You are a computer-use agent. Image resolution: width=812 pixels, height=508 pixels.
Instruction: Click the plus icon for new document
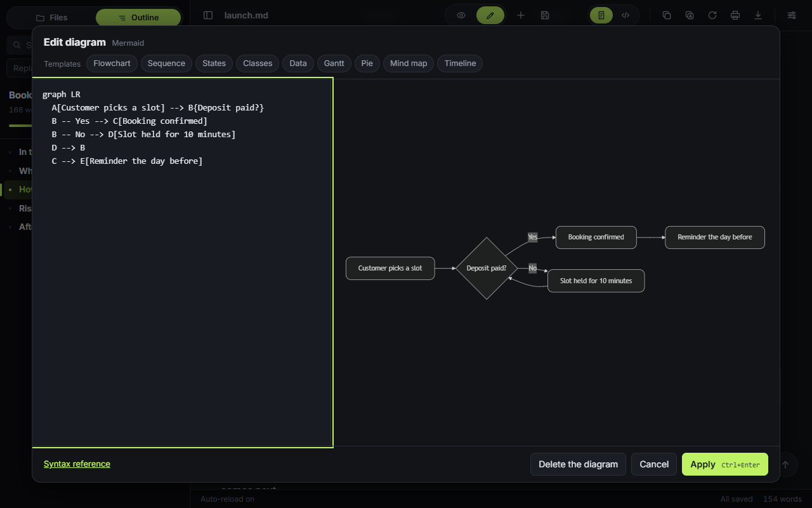pos(521,15)
